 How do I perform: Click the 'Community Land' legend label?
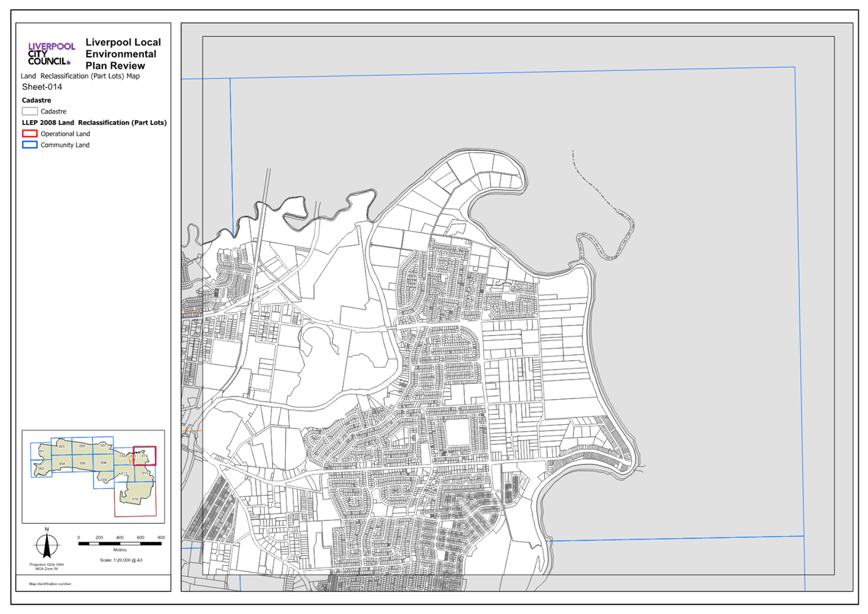(65, 145)
